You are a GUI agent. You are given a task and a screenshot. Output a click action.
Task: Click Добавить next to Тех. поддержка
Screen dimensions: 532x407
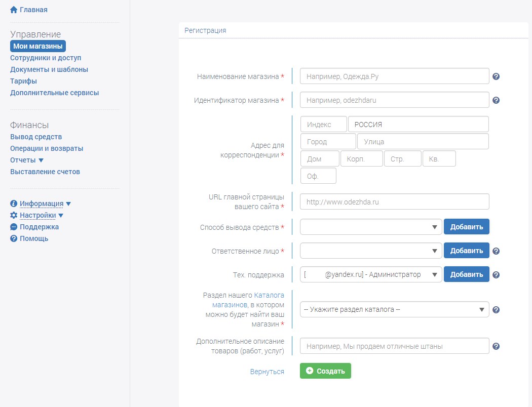pyautogui.click(x=466, y=274)
